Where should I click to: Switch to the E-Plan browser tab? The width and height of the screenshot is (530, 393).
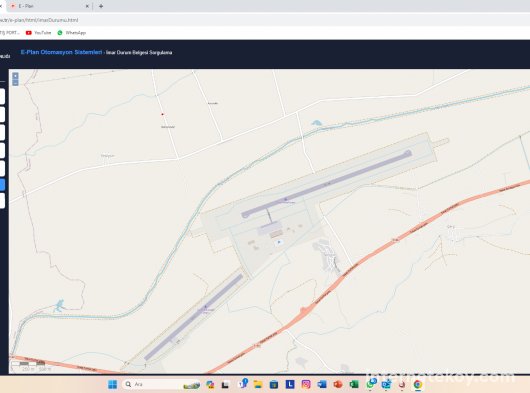pyautogui.click(x=47, y=6)
